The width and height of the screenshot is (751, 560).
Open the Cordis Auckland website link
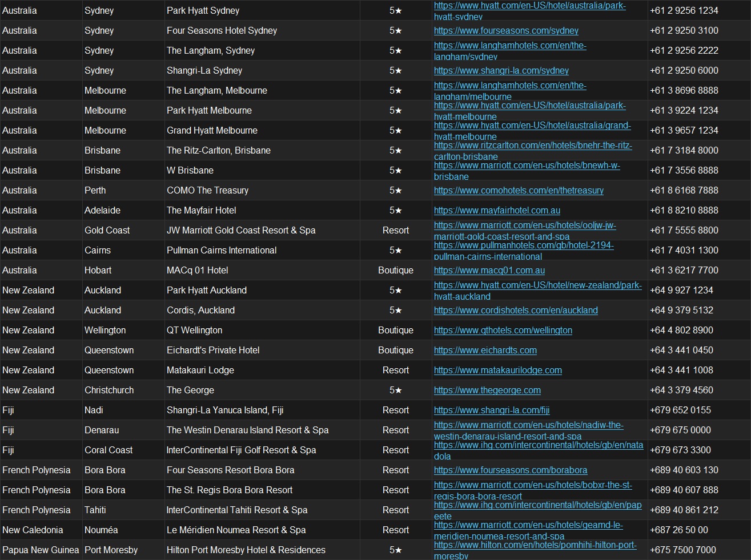point(516,310)
